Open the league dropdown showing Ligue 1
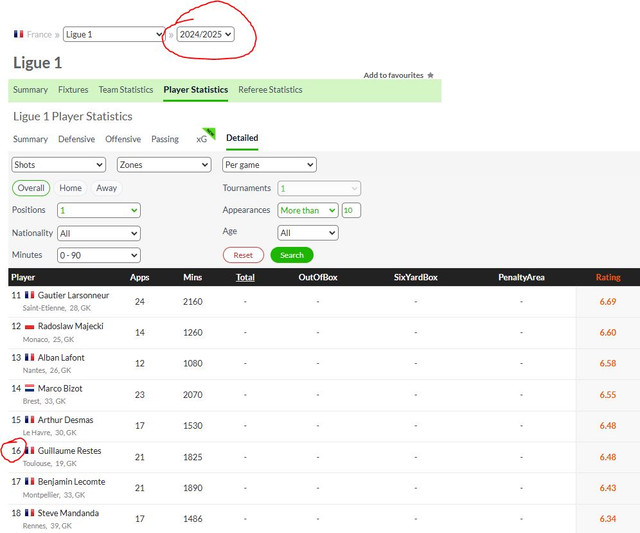The height and width of the screenshot is (533, 640). tap(114, 34)
